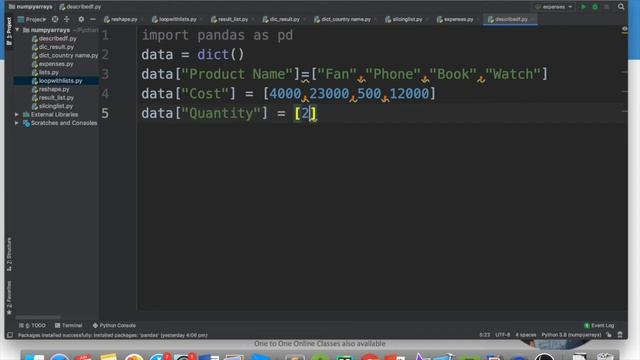The image size is (640, 360).
Task: Click the Project panel horizontal scrollbar
Action: 38,317
